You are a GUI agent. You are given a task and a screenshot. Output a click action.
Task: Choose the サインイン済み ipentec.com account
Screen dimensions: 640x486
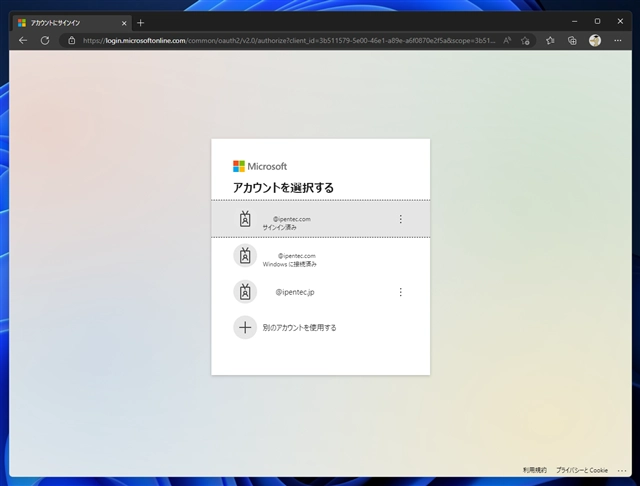[320, 219]
